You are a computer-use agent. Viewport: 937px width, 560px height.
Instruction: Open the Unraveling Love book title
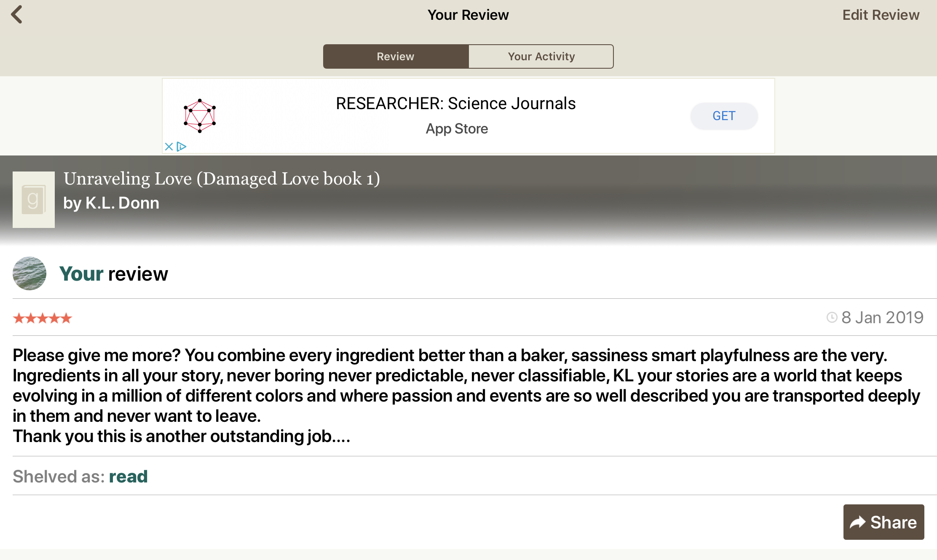222,179
